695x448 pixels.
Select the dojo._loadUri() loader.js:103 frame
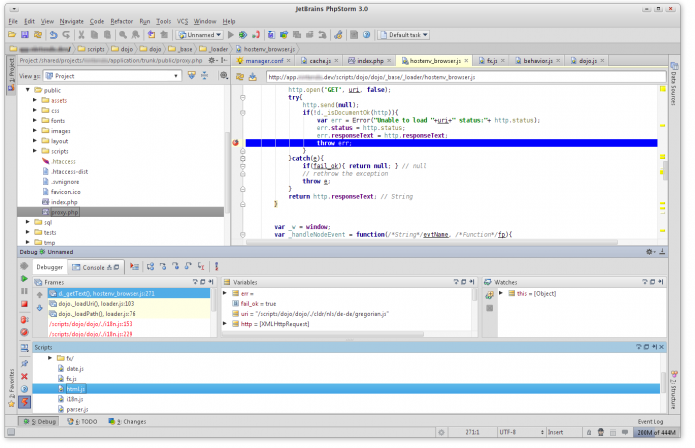click(x=129, y=304)
